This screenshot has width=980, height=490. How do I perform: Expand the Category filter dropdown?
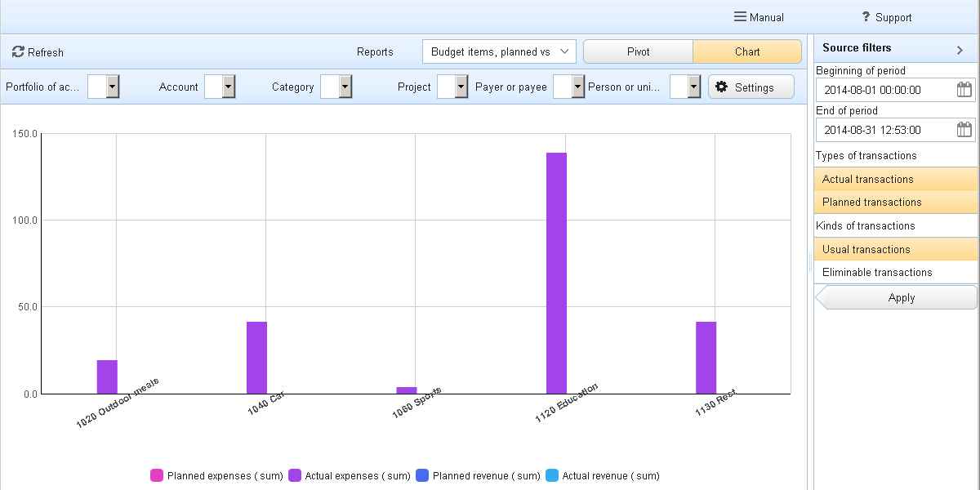[x=345, y=87]
